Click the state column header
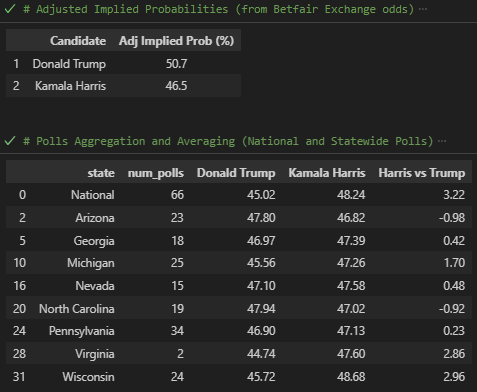This screenshot has width=477, height=392. tap(101, 173)
